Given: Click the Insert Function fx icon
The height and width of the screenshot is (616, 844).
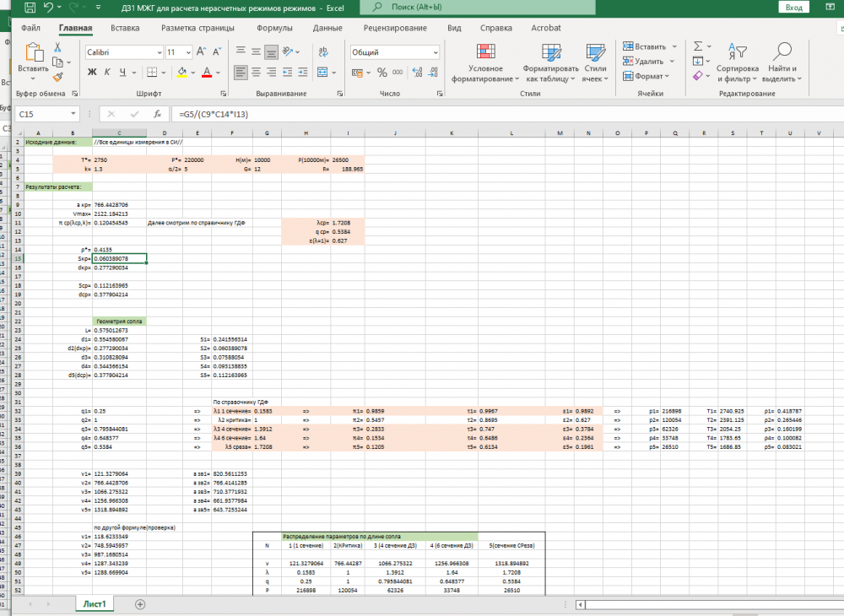Looking at the screenshot, I should [157, 114].
